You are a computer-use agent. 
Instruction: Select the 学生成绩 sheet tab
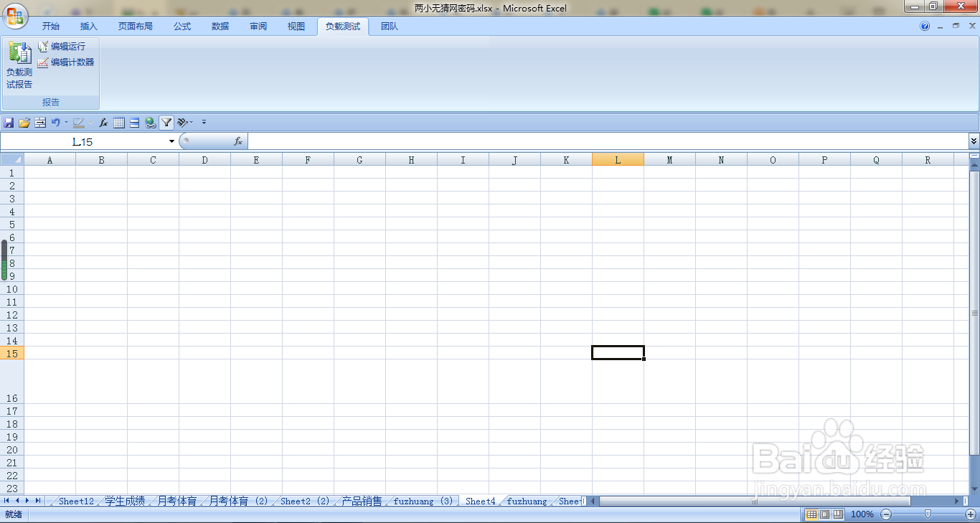pyautogui.click(x=125, y=501)
